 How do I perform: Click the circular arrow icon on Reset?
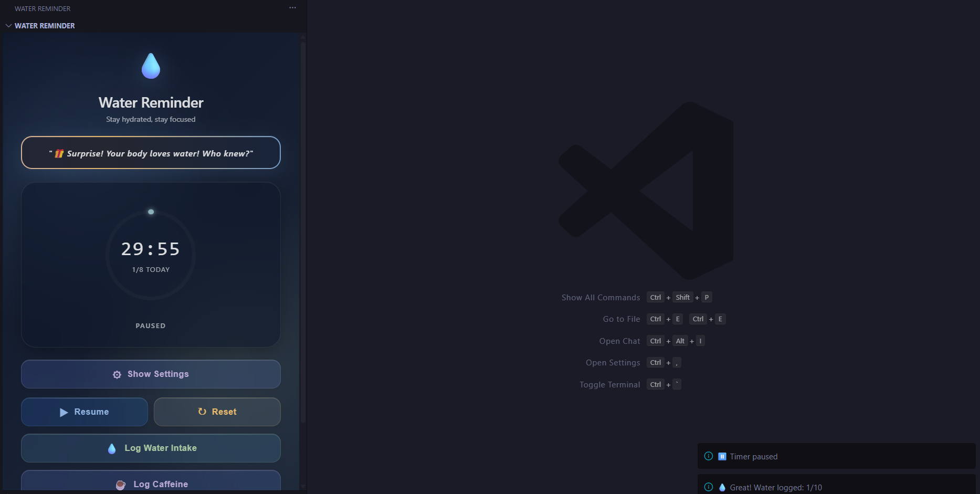[202, 412]
